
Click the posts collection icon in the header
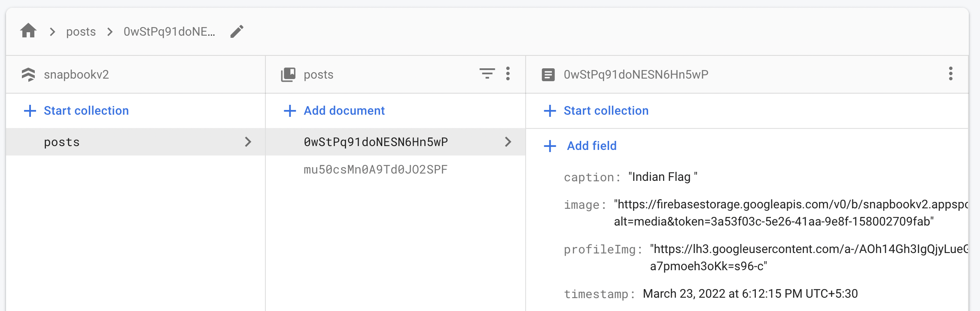(x=288, y=74)
